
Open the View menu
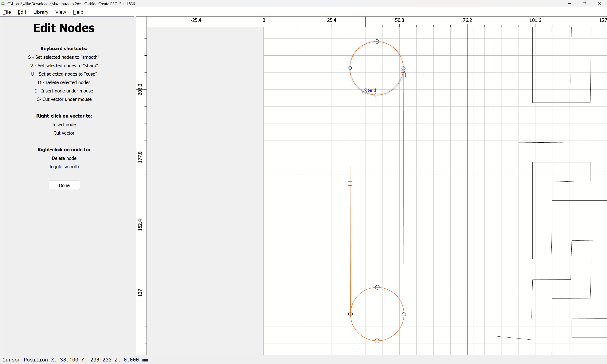tap(60, 12)
